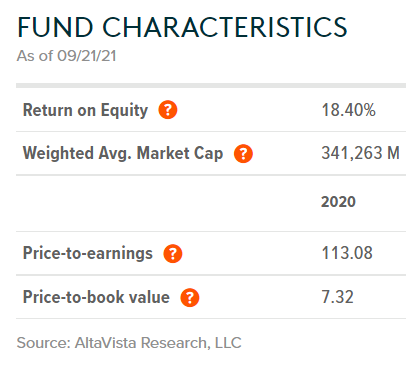The height and width of the screenshot is (366, 406).
Task: Click the gray divider bar under the date
Action: (211, 86)
